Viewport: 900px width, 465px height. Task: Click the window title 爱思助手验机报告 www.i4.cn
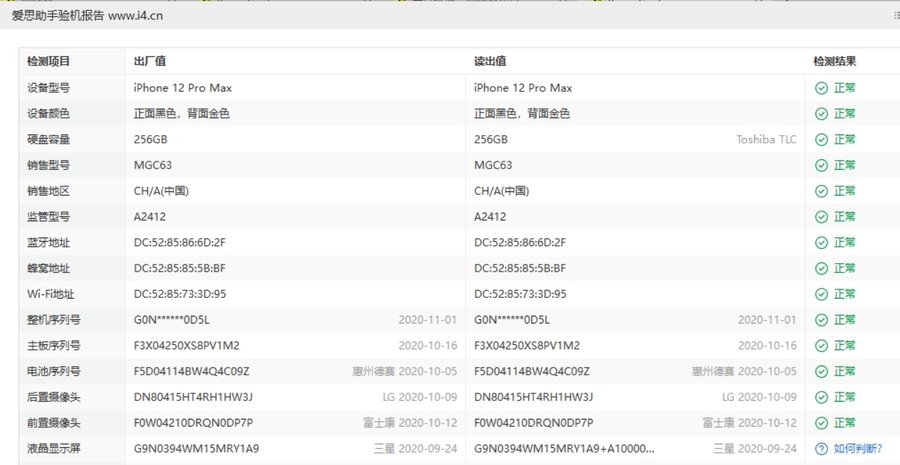click(x=87, y=16)
